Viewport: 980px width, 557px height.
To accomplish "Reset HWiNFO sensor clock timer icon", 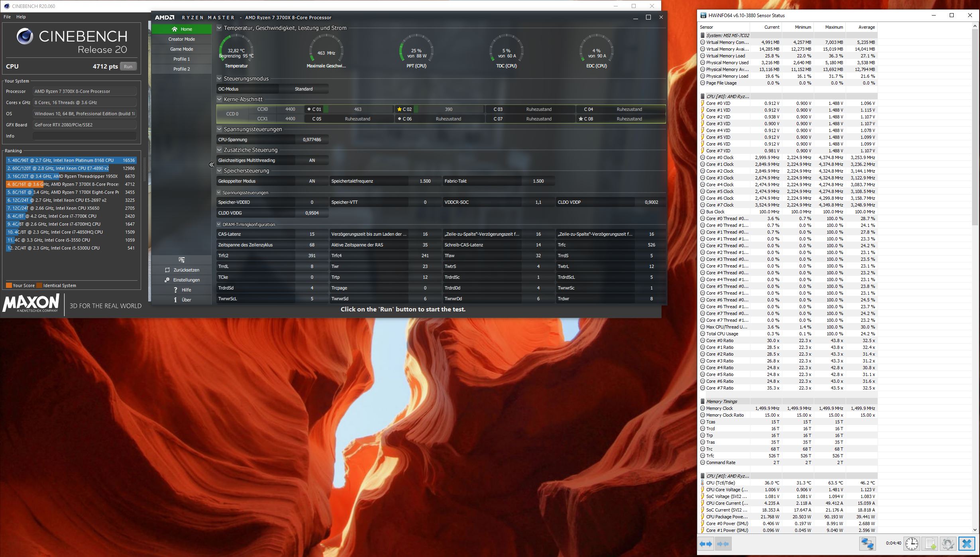I will [x=911, y=544].
